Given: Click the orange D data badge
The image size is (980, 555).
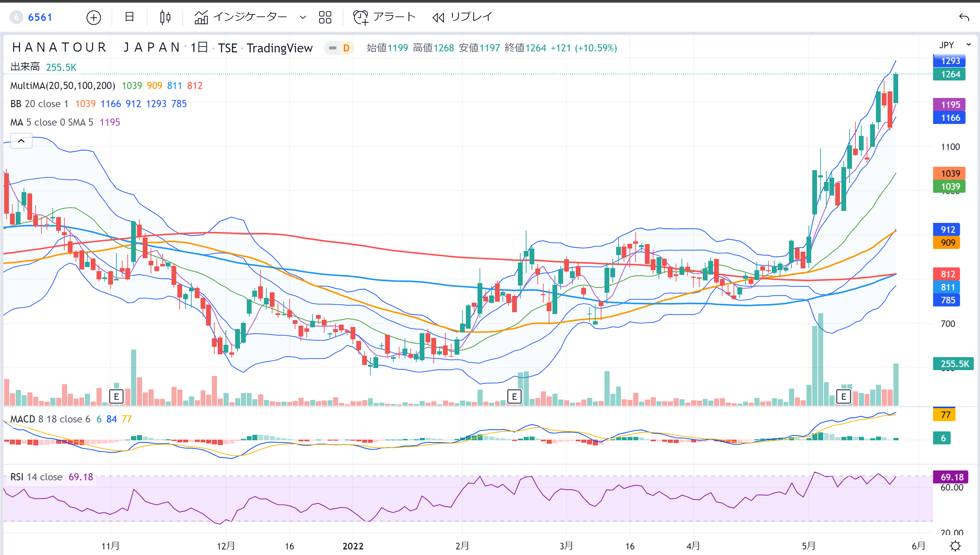Looking at the screenshot, I should coord(346,48).
